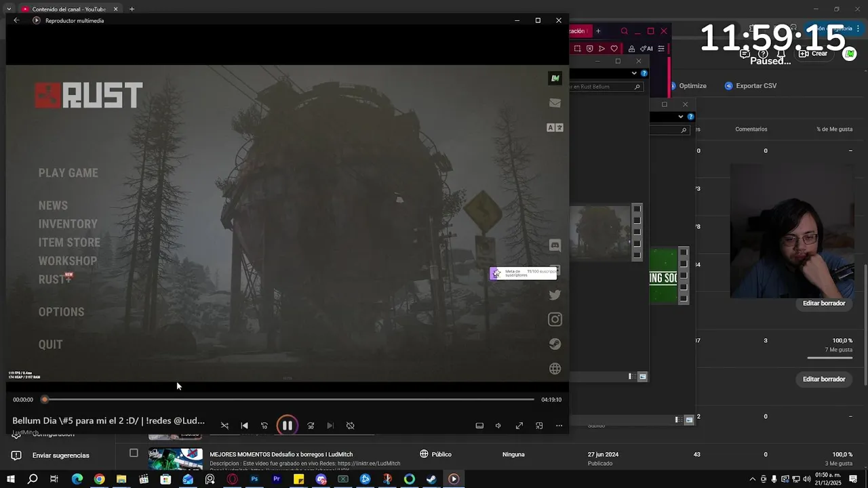Click the Rust mail envelope icon
The image size is (868, 488).
coord(555,103)
